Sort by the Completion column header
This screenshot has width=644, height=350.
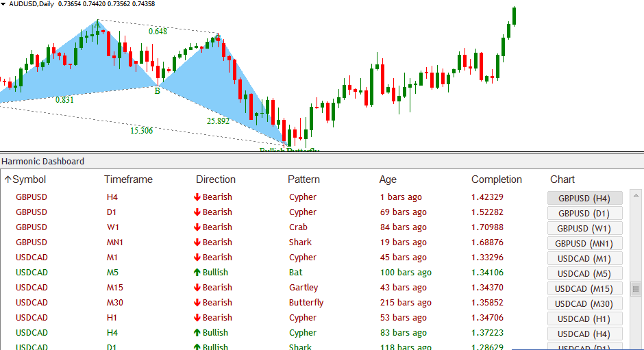click(x=497, y=179)
